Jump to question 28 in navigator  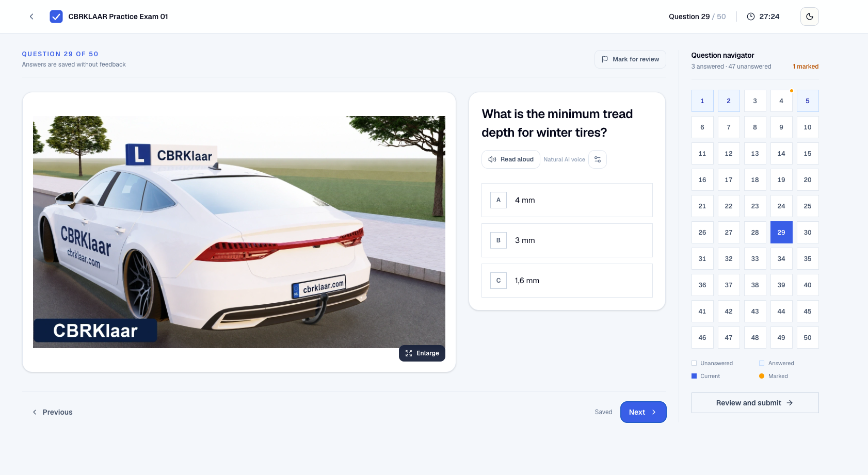pyautogui.click(x=755, y=233)
